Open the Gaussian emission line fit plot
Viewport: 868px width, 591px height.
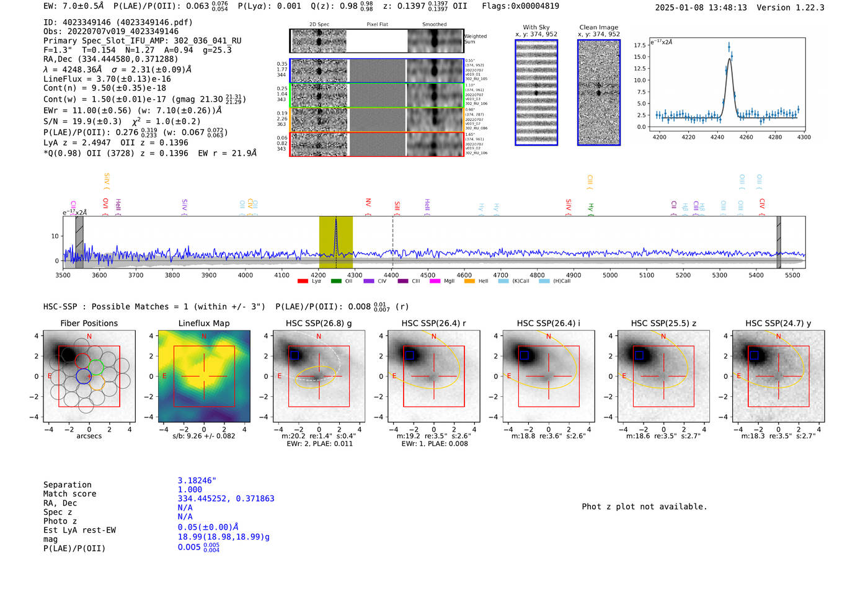point(727,85)
